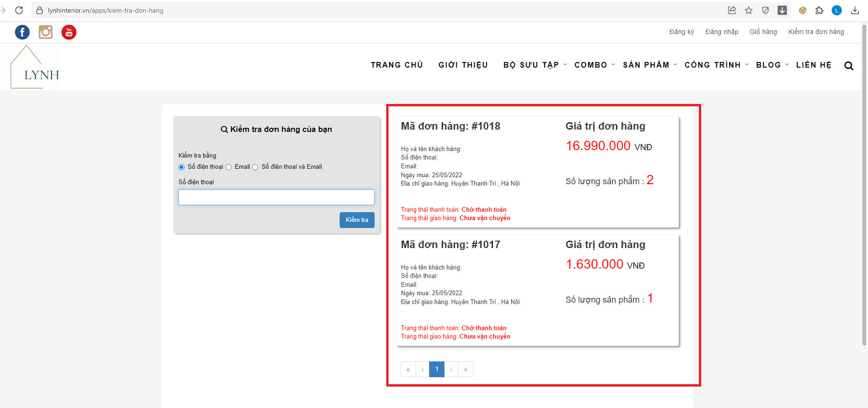Click the browser share page icon
868x408 pixels.
pyautogui.click(x=732, y=10)
